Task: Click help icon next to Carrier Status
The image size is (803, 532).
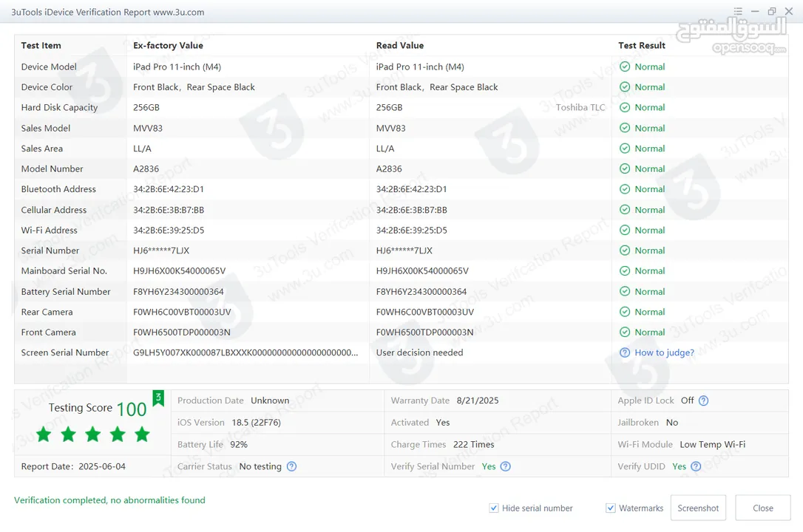Action: (x=291, y=466)
